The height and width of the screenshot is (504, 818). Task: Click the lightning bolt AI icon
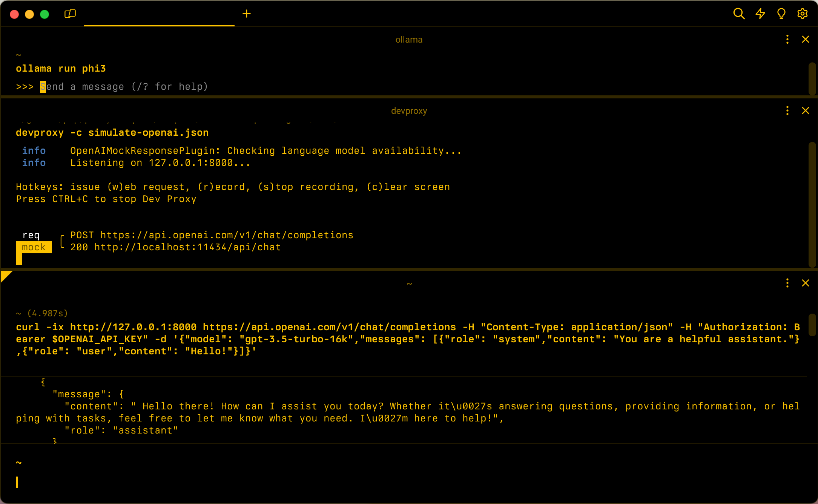pos(760,14)
